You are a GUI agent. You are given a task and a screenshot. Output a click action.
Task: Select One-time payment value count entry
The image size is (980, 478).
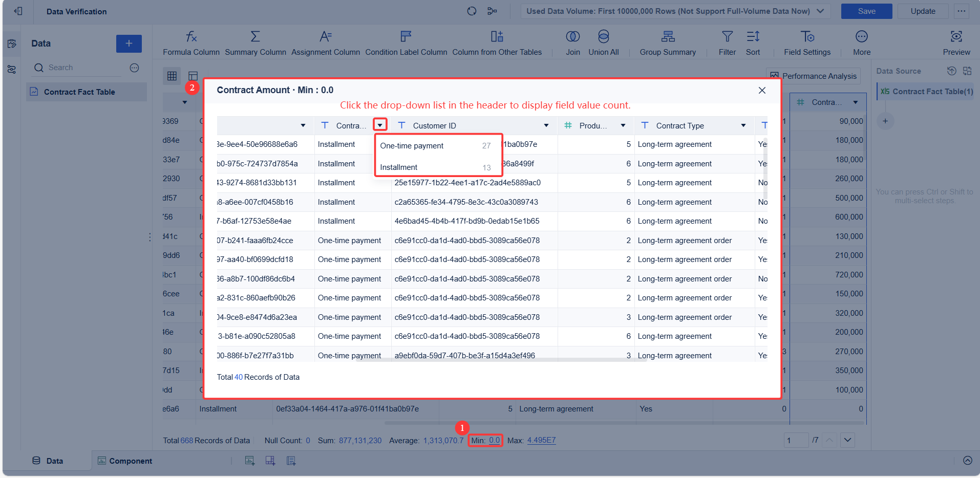coord(438,146)
